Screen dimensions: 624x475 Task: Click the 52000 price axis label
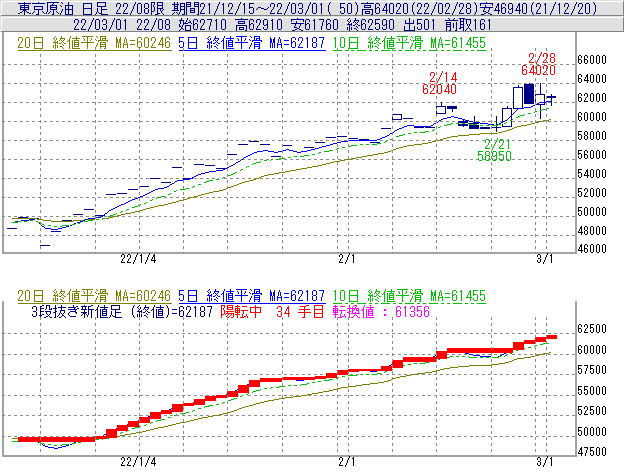[x=592, y=193]
